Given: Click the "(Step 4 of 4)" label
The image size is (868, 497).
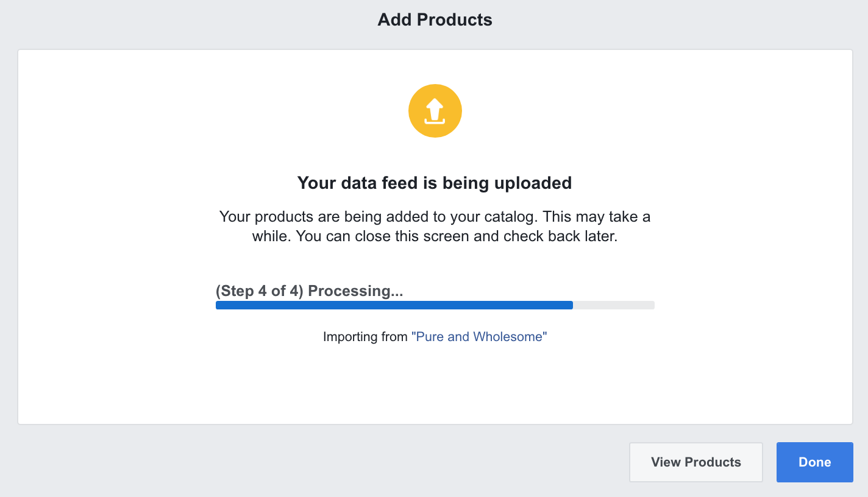Looking at the screenshot, I should pos(259,291).
